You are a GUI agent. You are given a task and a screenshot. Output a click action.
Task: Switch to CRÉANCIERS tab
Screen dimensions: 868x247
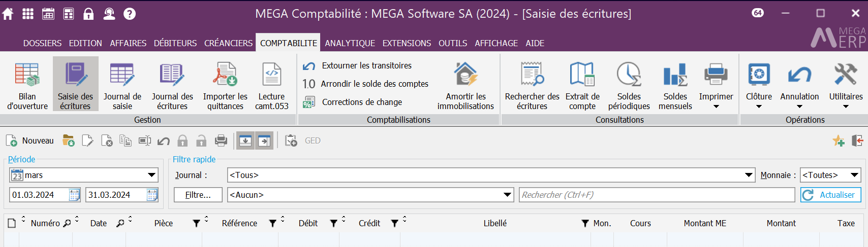[x=228, y=43]
